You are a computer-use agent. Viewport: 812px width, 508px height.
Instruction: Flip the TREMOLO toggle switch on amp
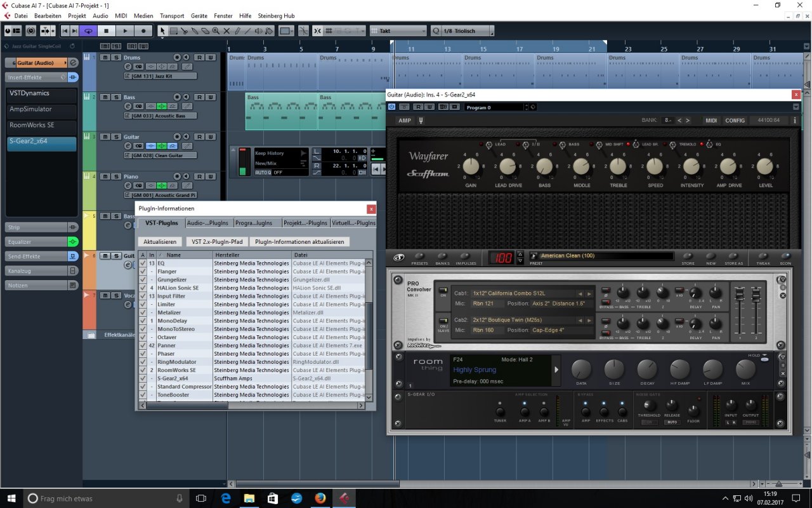point(674,145)
